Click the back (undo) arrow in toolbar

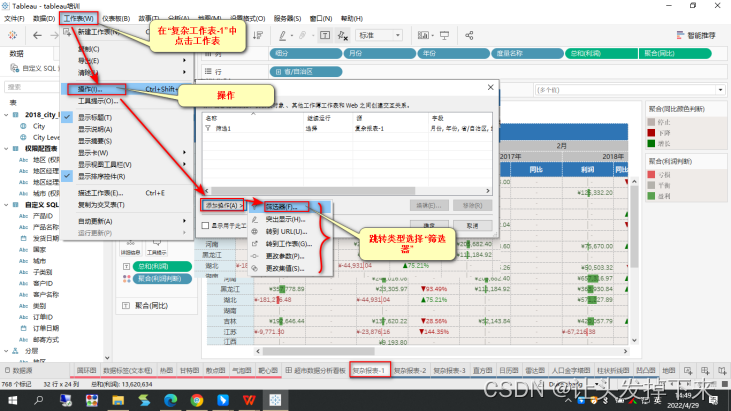click(x=37, y=35)
